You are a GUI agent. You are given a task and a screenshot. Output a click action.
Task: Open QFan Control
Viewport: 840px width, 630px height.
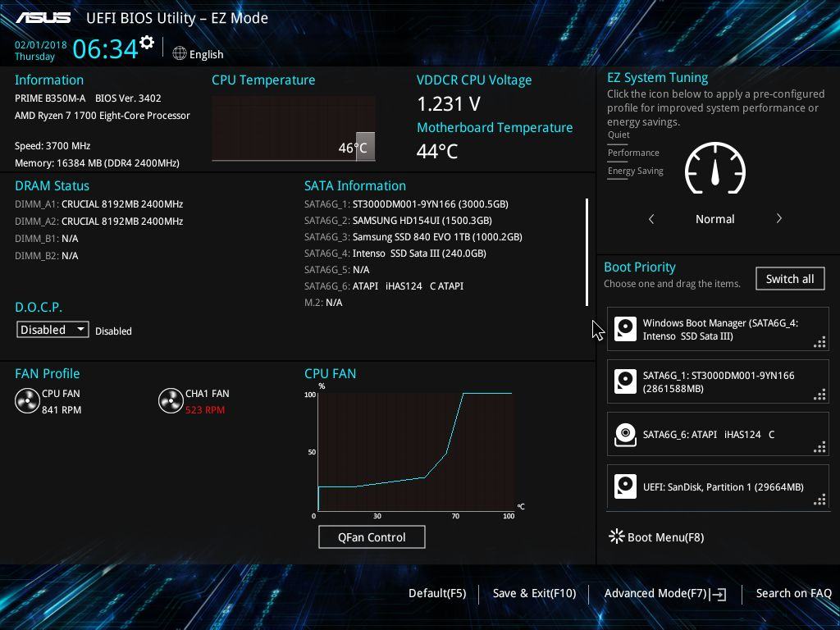pyautogui.click(x=372, y=536)
